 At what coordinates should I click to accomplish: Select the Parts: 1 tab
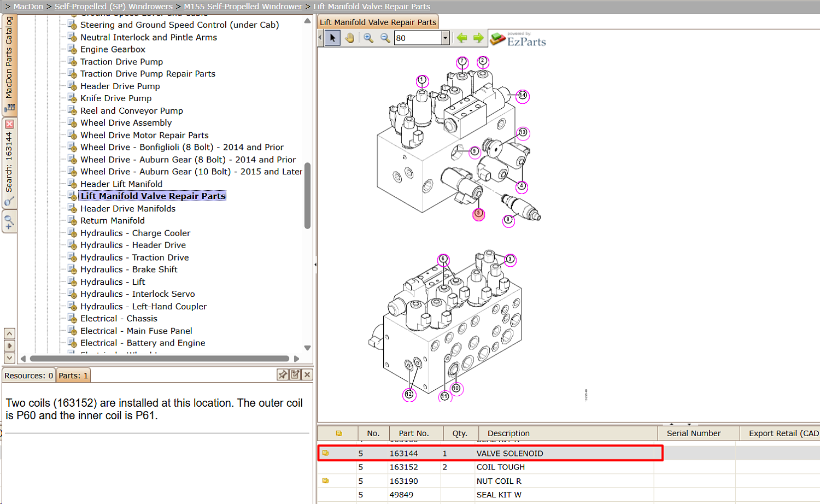[x=73, y=376]
